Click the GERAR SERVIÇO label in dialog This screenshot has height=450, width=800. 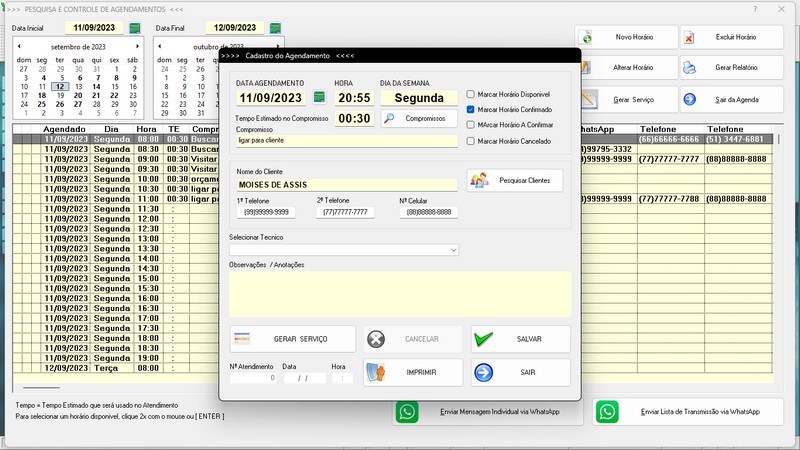(x=301, y=339)
